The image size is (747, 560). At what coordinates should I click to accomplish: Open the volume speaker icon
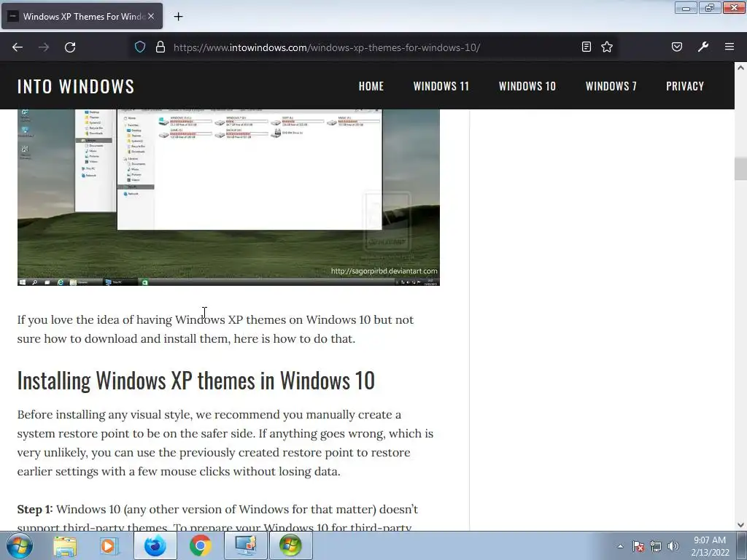click(673, 546)
